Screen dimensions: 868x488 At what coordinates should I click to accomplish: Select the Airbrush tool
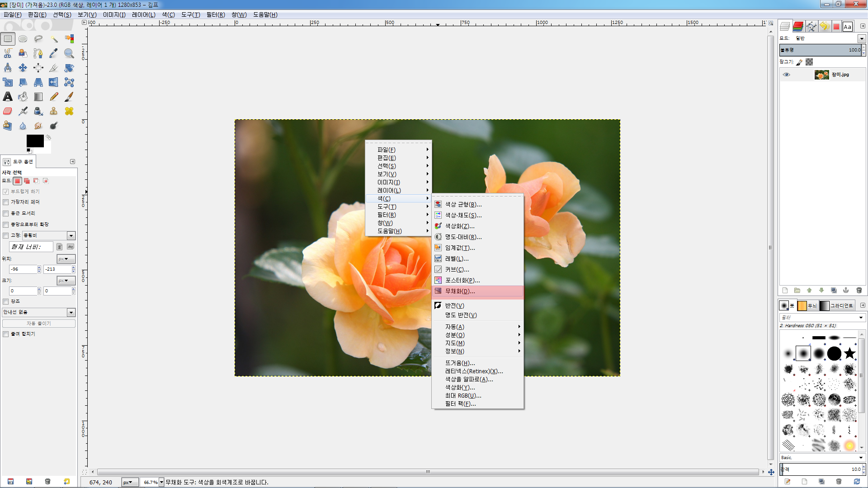(23, 111)
